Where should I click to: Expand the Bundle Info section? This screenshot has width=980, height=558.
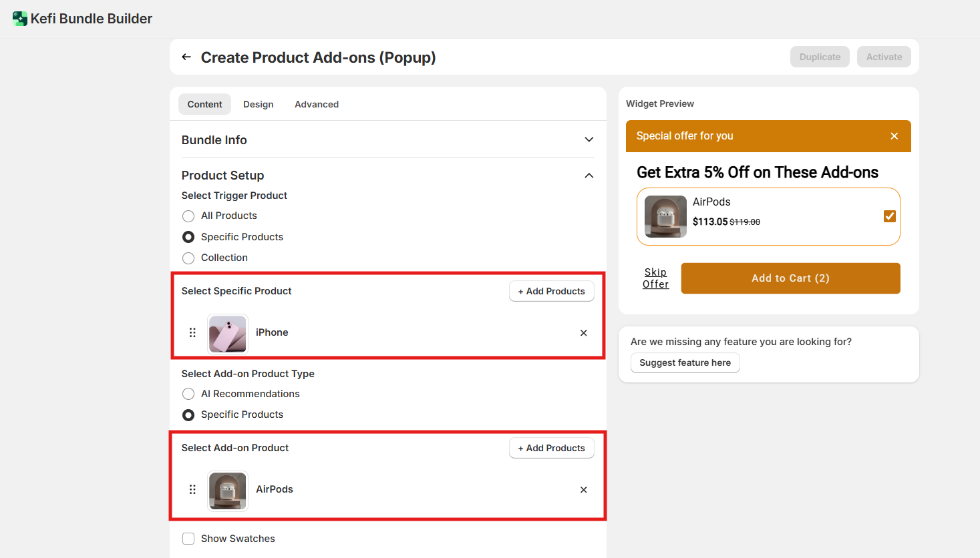(x=589, y=140)
